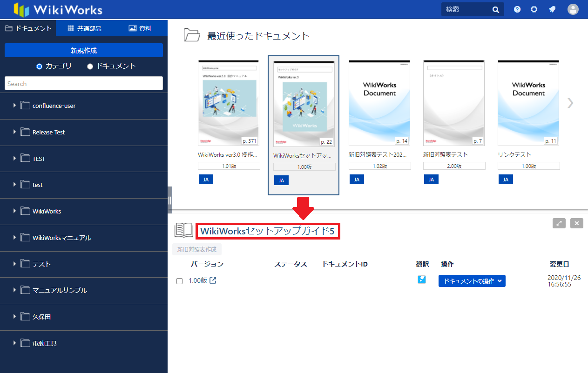Click the 新旧対照表作成 button
The height and width of the screenshot is (373, 588).
click(x=197, y=249)
